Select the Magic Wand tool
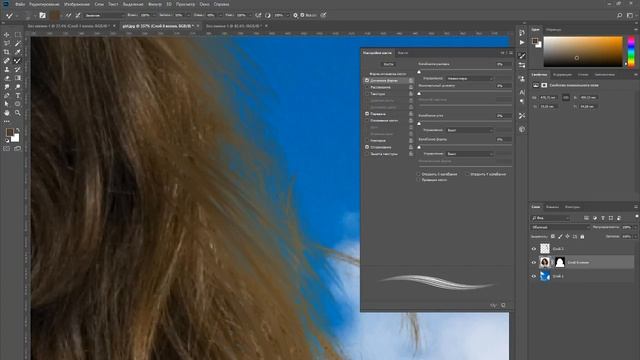The width and height of the screenshot is (640, 360). point(18,44)
